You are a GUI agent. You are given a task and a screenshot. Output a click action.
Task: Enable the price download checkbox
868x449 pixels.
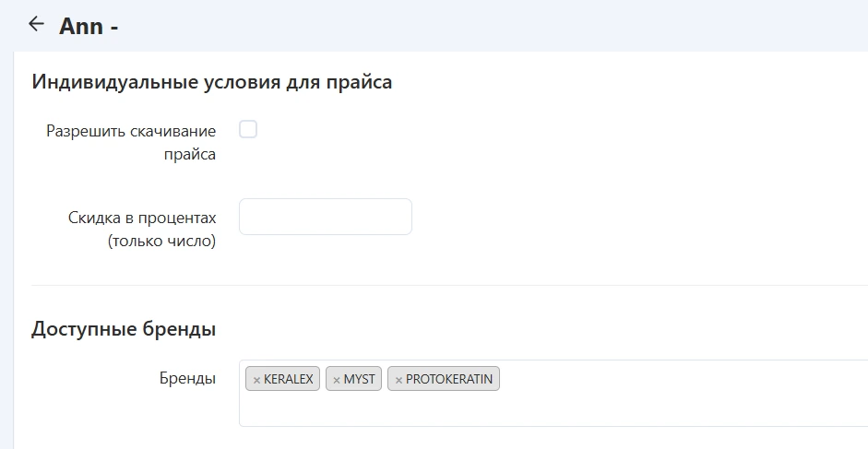click(248, 130)
